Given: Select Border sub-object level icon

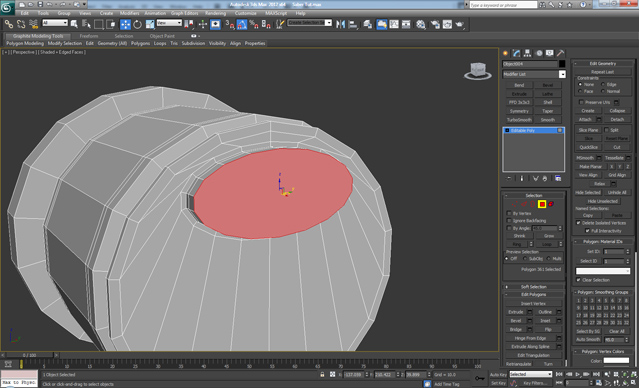Looking at the screenshot, I should pos(533,204).
